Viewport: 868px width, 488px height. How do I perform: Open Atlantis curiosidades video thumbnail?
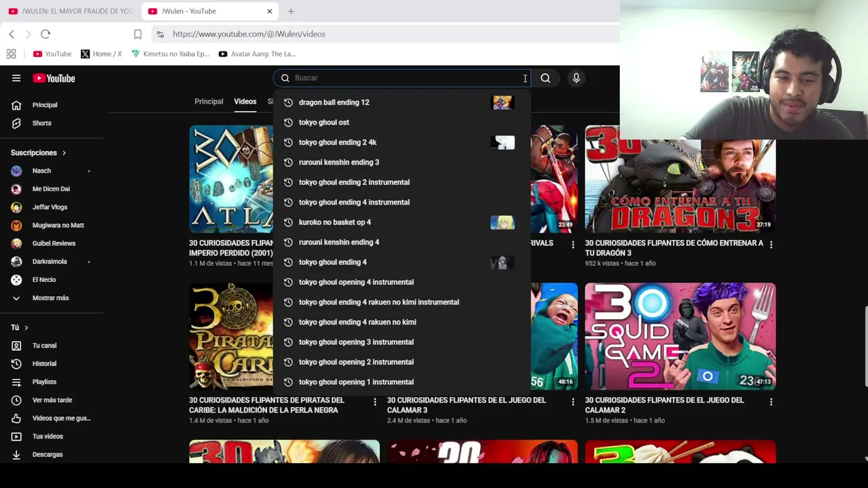(231, 179)
